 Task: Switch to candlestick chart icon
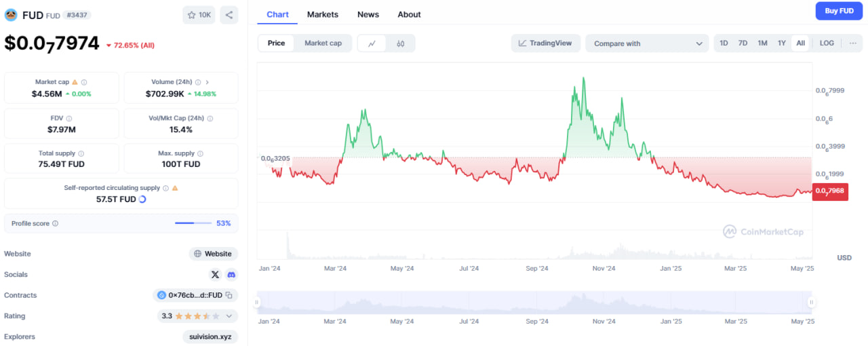coord(401,43)
